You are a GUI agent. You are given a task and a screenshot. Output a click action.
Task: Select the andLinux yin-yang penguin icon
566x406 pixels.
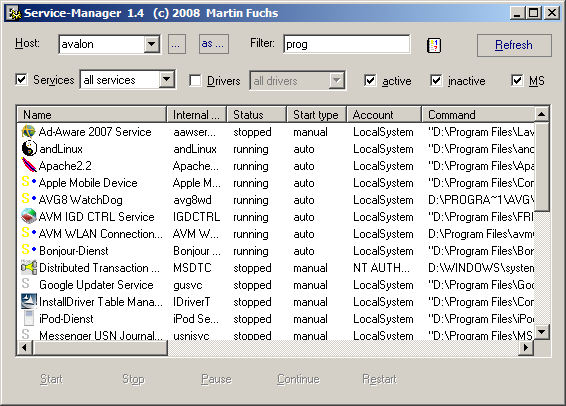click(x=29, y=148)
